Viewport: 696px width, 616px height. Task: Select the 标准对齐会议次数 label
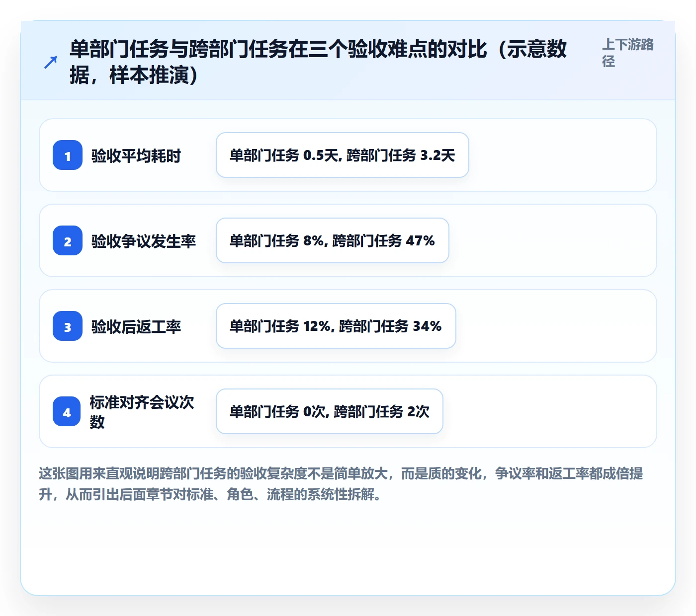point(142,412)
